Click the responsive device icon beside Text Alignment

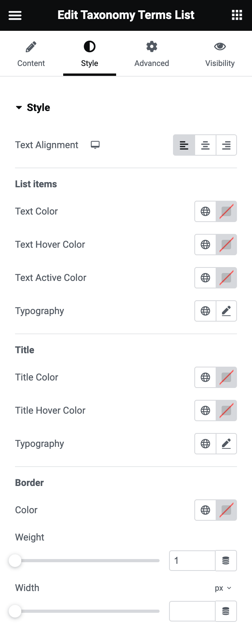coord(95,145)
